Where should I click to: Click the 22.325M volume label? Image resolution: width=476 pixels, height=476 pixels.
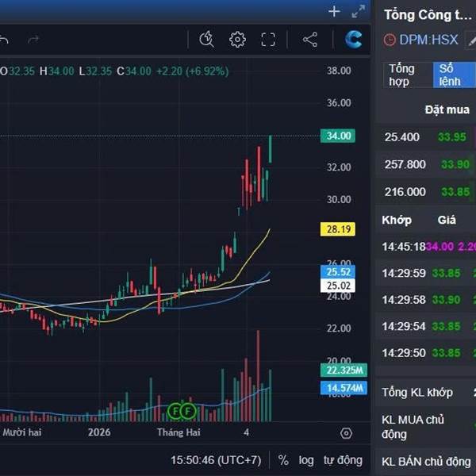344,370
